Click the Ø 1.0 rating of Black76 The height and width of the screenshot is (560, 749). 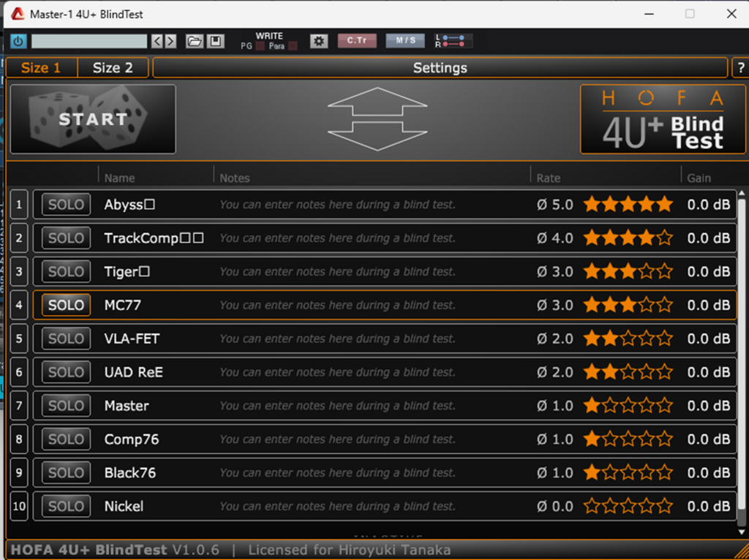pos(554,472)
